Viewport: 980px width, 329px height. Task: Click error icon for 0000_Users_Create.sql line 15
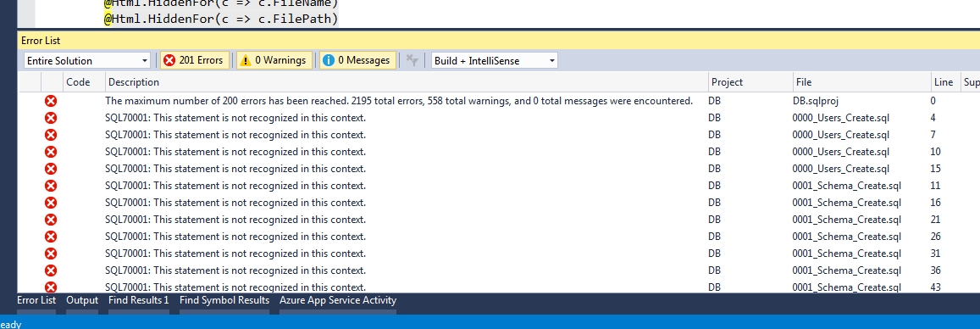click(51, 169)
